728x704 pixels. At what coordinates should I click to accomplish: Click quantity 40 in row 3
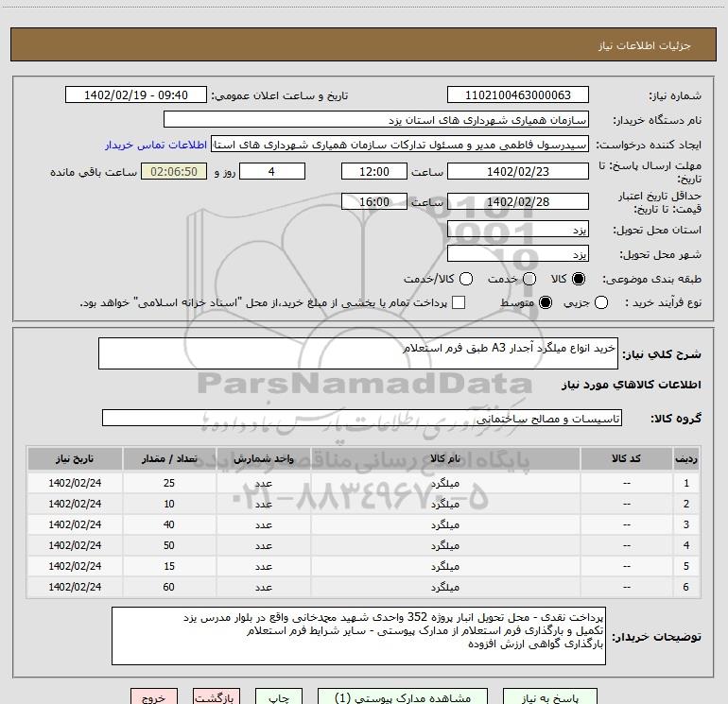click(x=169, y=524)
